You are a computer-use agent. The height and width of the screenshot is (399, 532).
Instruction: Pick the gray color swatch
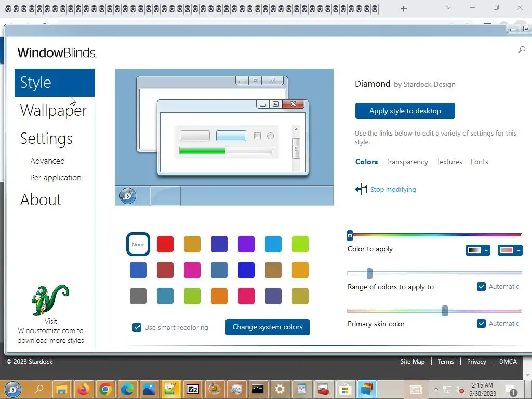pos(138,296)
